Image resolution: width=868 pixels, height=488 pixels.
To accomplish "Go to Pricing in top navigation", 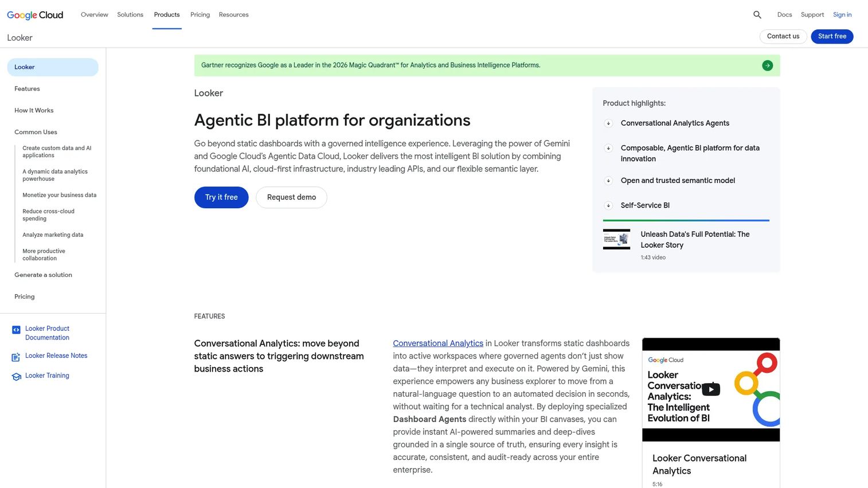I will point(200,15).
